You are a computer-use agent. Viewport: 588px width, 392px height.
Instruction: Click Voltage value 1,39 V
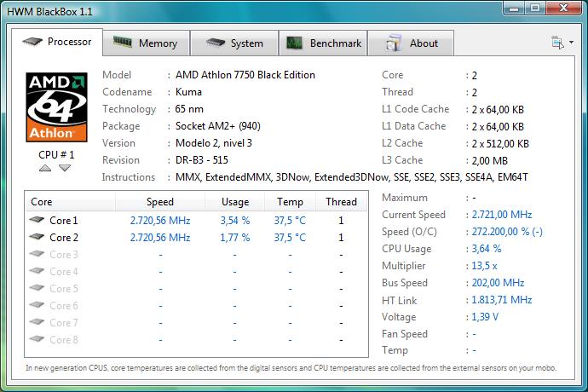point(485,317)
